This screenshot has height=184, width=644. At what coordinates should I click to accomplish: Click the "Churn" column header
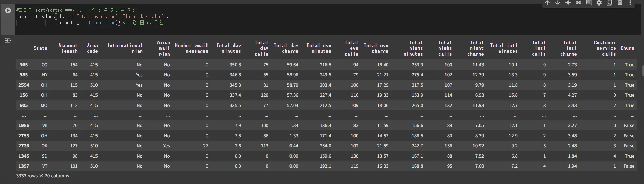[627, 48]
